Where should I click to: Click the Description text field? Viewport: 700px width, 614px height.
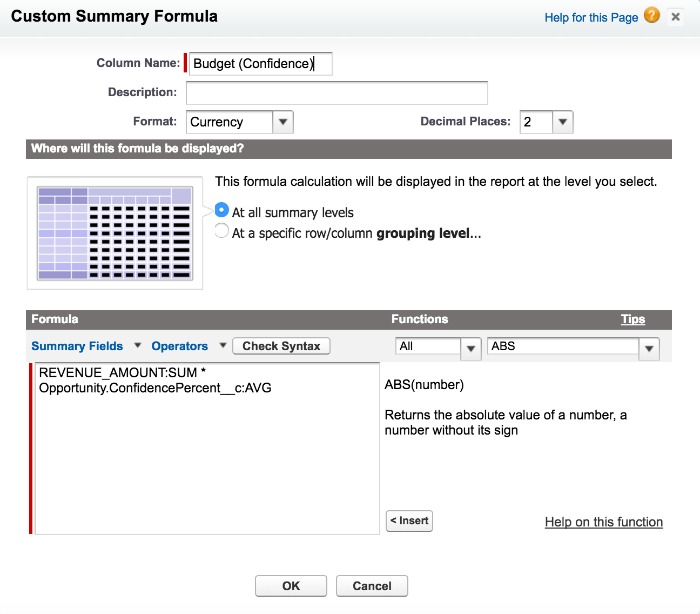(336, 93)
